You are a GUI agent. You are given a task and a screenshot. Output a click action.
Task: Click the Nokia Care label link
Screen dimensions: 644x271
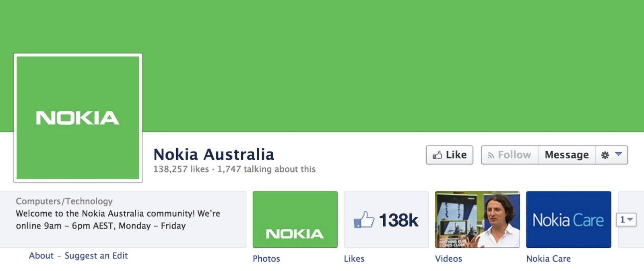click(x=549, y=259)
